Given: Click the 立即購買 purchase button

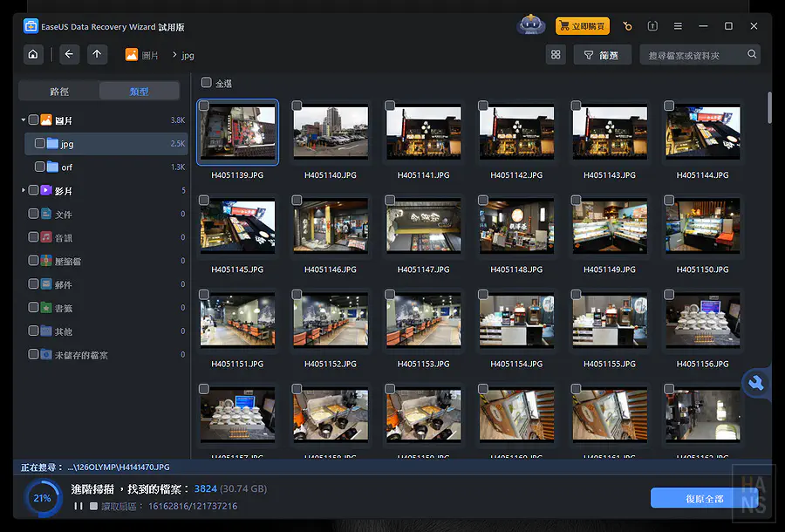Looking at the screenshot, I should 582,26.
